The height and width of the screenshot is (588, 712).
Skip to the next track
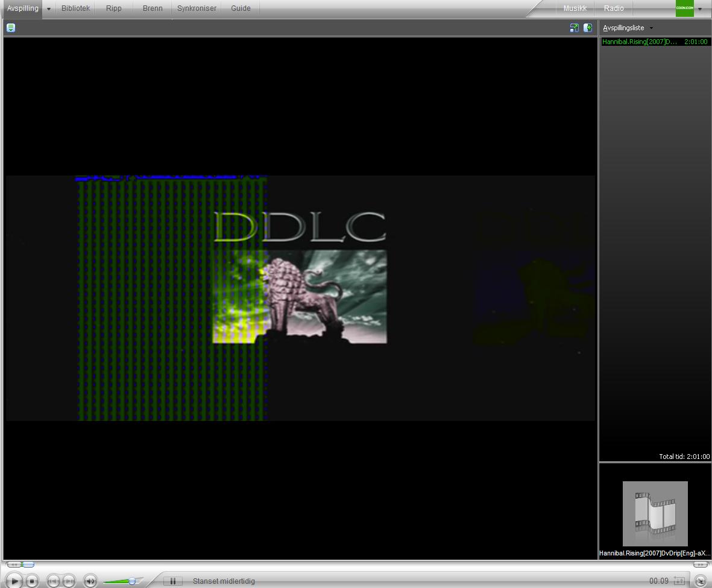pos(69,581)
